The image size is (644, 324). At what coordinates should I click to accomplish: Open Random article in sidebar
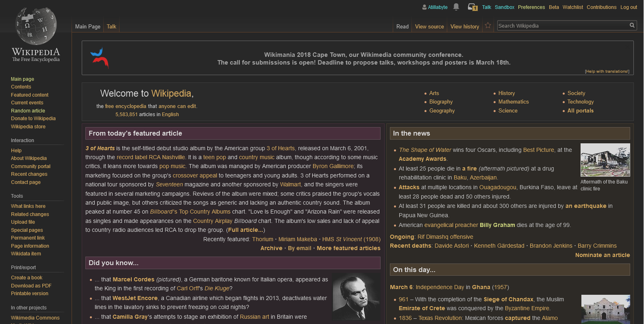coord(28,111)
